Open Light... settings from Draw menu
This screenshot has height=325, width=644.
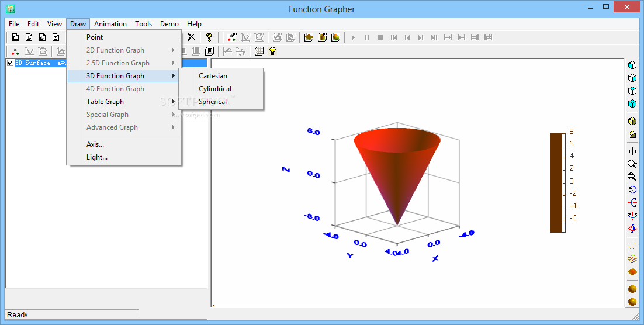(x=123, y=157)
